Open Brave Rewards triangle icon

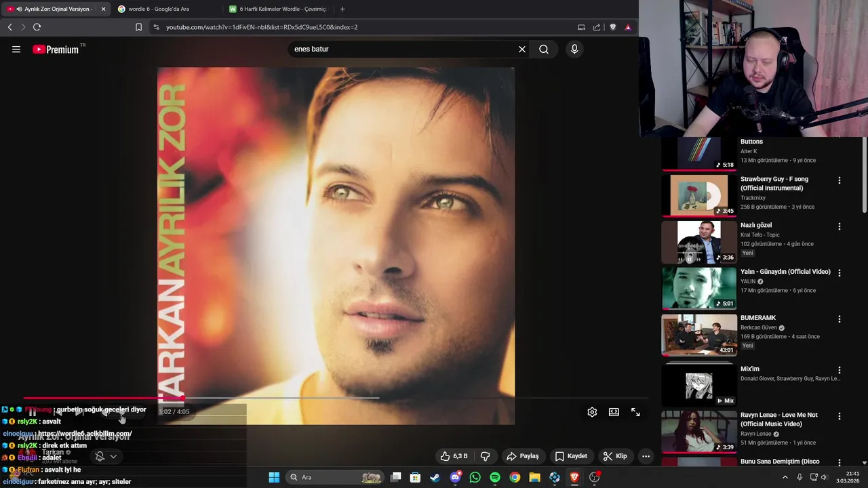[x=628, y=27]
